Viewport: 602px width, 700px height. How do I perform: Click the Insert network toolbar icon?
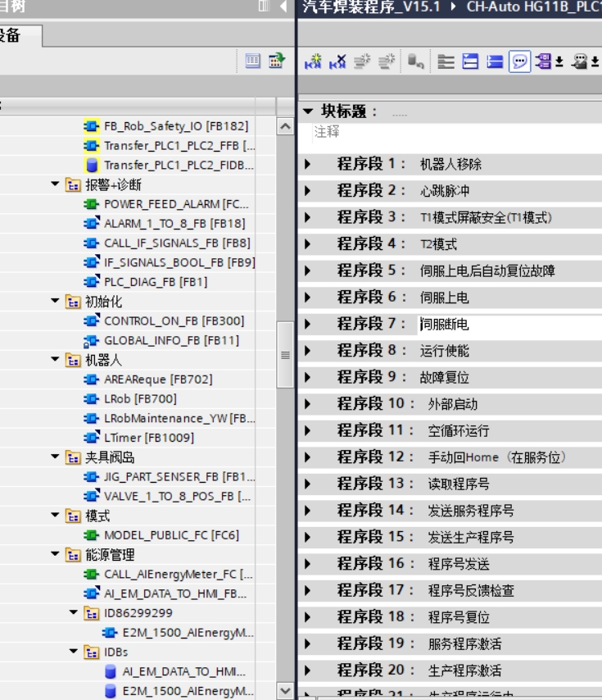pyautogui.click(x=313, y=61)
